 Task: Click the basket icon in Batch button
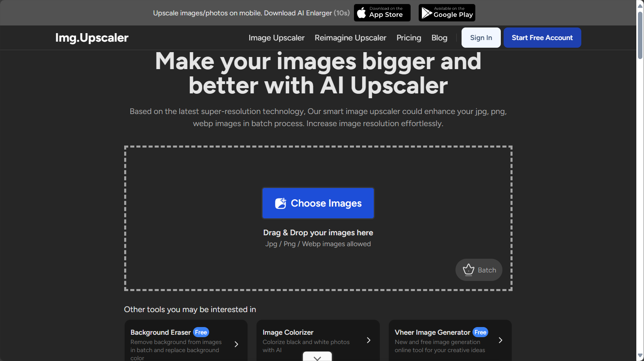coord(468,270)
